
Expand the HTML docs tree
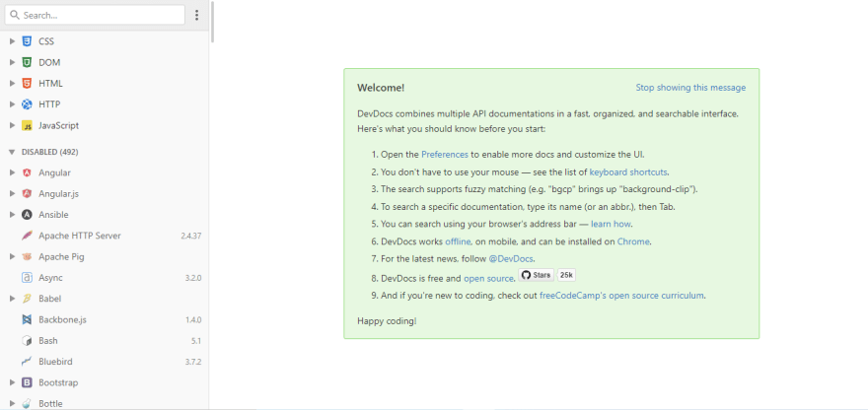12,84
